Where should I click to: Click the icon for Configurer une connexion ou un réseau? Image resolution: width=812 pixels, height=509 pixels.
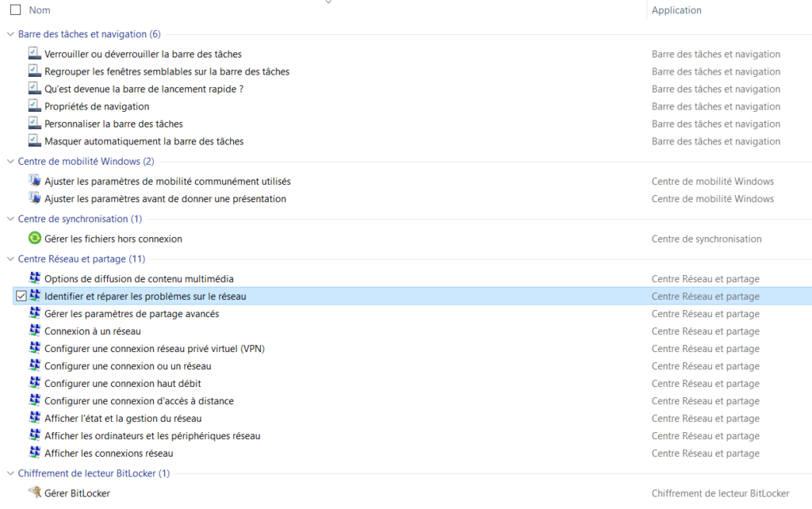[x=34, y=366]
